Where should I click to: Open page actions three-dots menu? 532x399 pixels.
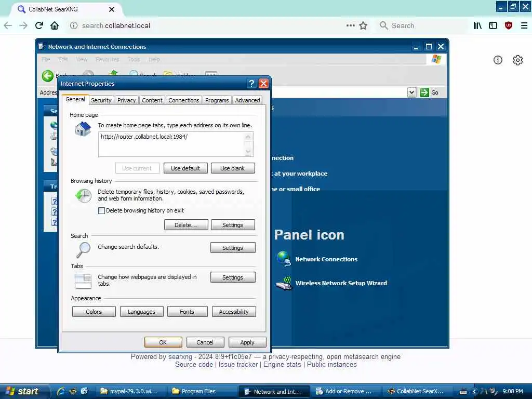(x=351, y=25)
